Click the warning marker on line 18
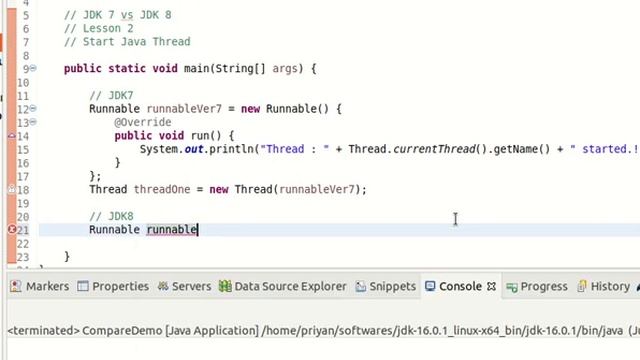Image resolution: width=640 pixels, height=360 pixels. point(12,189)
